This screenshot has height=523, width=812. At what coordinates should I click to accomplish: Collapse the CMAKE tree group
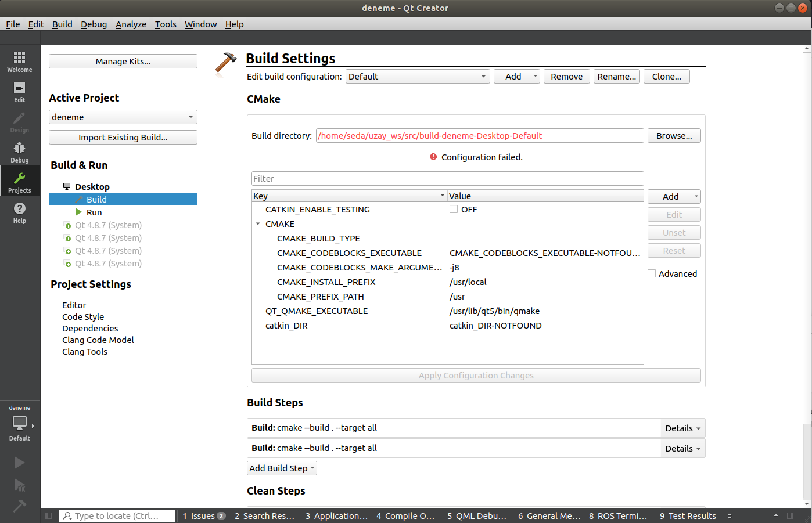pos(258,224)
